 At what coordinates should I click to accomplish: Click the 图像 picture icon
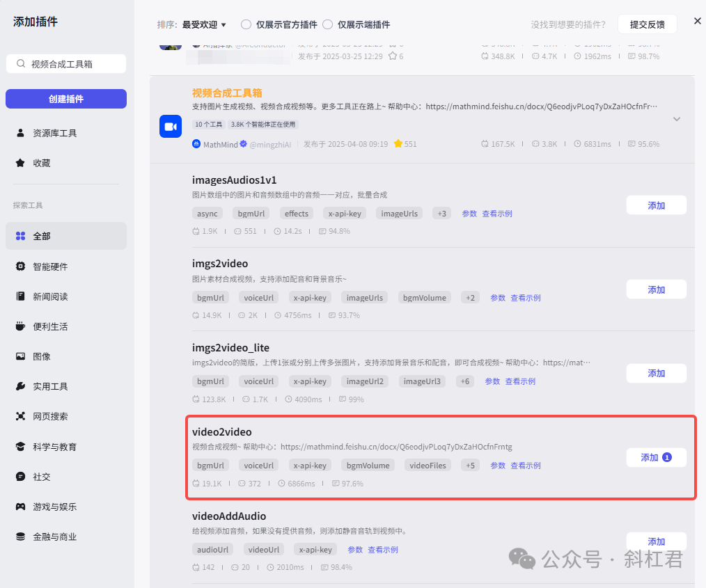coord(20,356)
